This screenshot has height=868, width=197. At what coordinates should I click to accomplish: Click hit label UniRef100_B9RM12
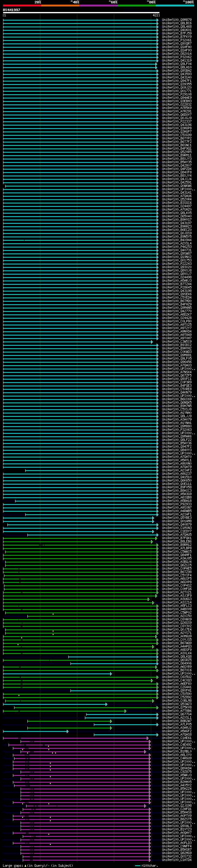click(x=176, y=545)
